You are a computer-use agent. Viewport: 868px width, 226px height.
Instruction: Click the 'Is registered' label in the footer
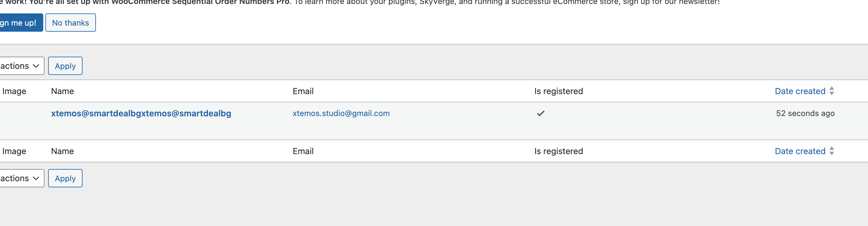pos(558,151)
